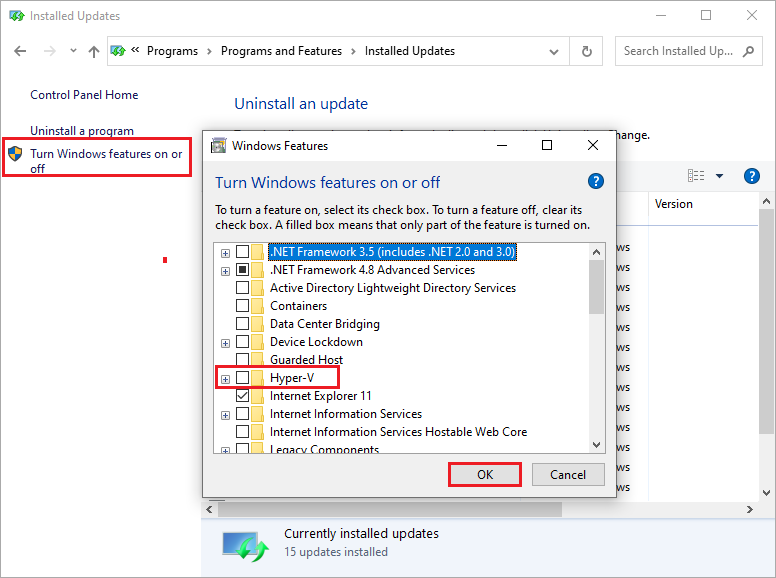
Task: Click the shield icon beside Turn Windows features
Action: coord(15,153)
